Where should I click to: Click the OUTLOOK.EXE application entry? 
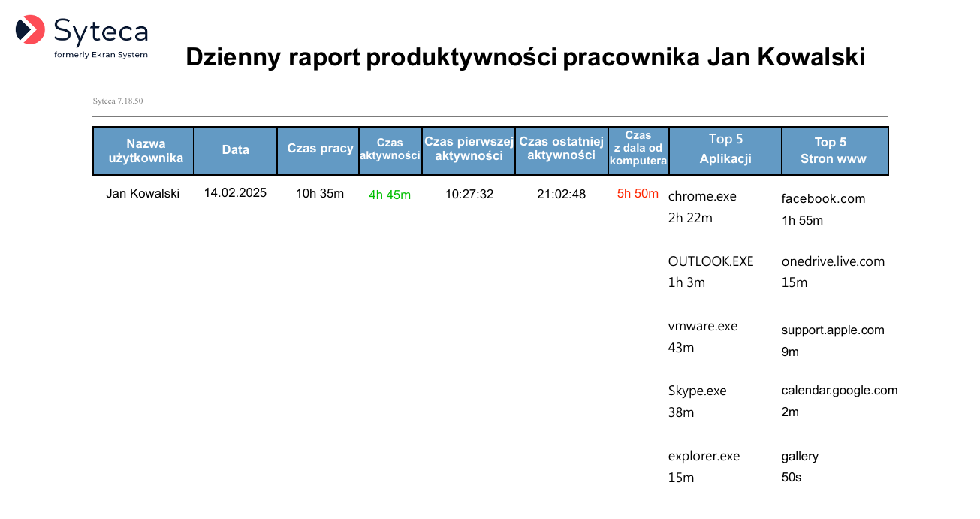point(710,262)
